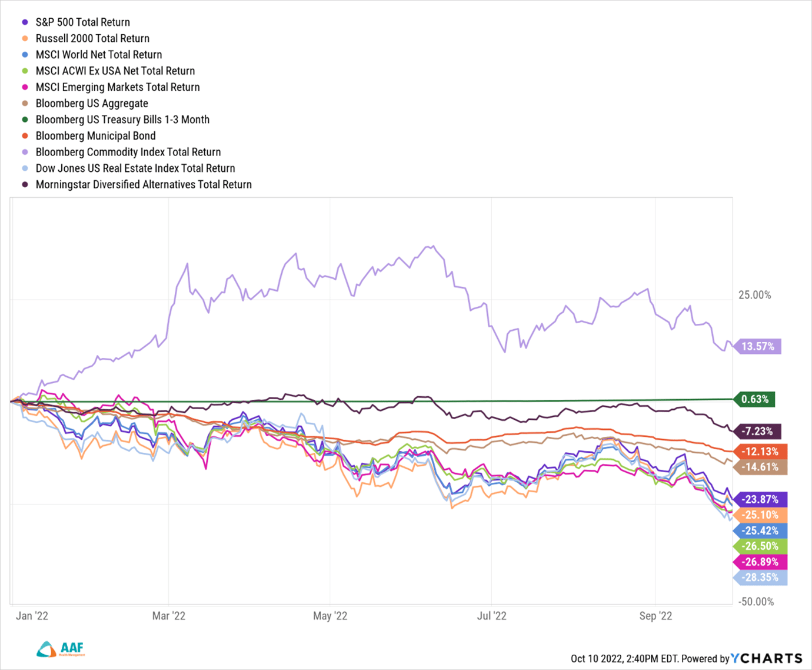Image resolution: width=812 pixels, height=670 pixels.
Task: Click the Sep '22 axis label
Action: click(655, 616)
